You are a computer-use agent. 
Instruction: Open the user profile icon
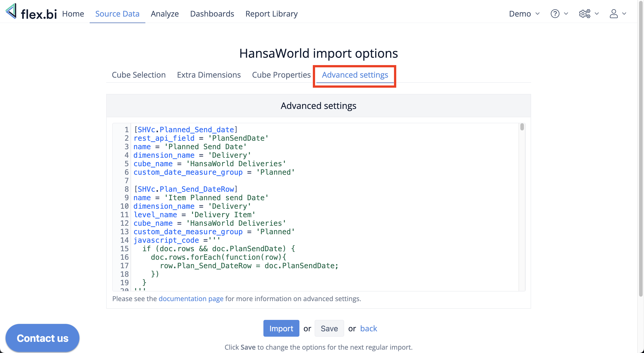click(x=614, y=13)
